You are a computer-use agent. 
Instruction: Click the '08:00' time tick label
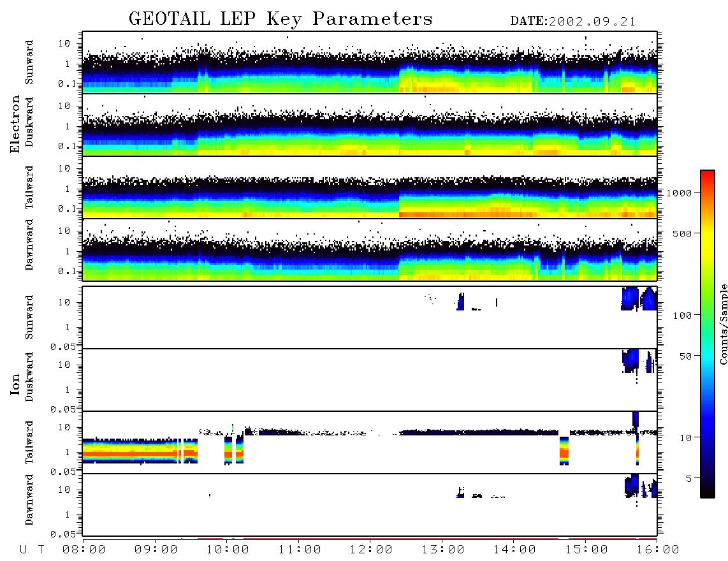point(84,550)
